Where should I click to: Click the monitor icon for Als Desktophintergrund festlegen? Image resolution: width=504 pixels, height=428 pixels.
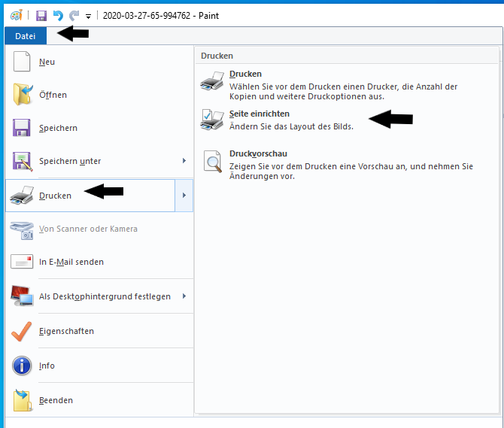point(22,296)
